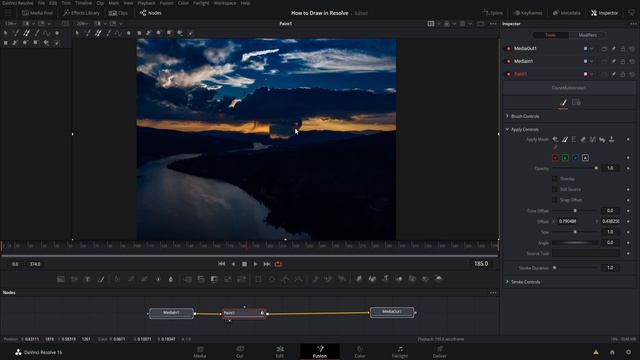
Task: Switch to the Fairlight page
Action: [x=400, y=352]
